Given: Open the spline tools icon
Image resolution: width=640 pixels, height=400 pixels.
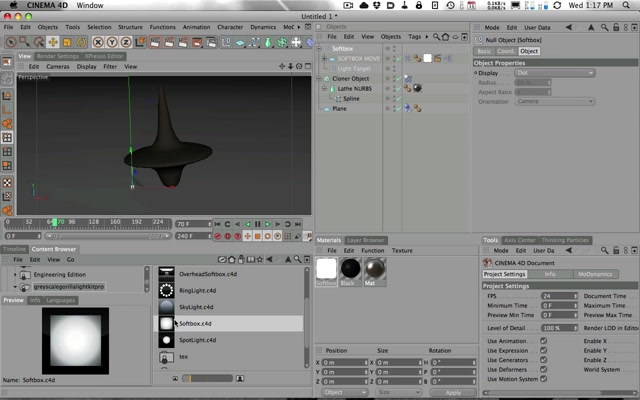Looking at the screenshot, I should click(x=254, y=42).
